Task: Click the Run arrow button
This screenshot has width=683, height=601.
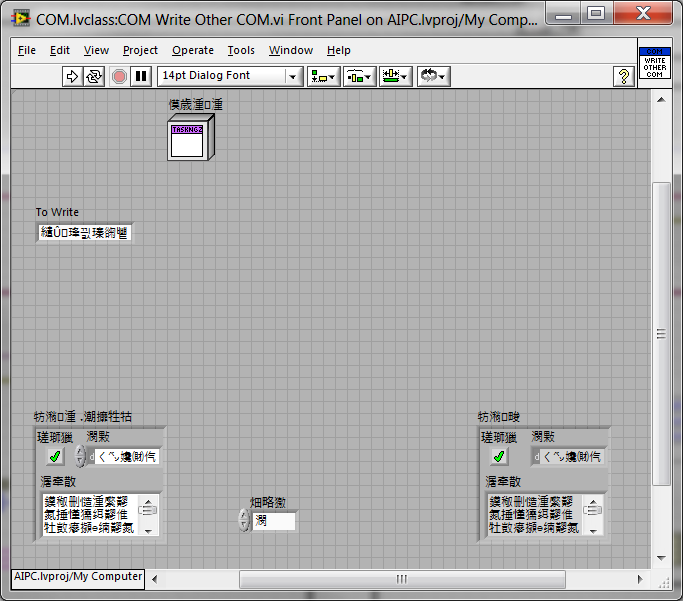Action: tap(72, 77)
